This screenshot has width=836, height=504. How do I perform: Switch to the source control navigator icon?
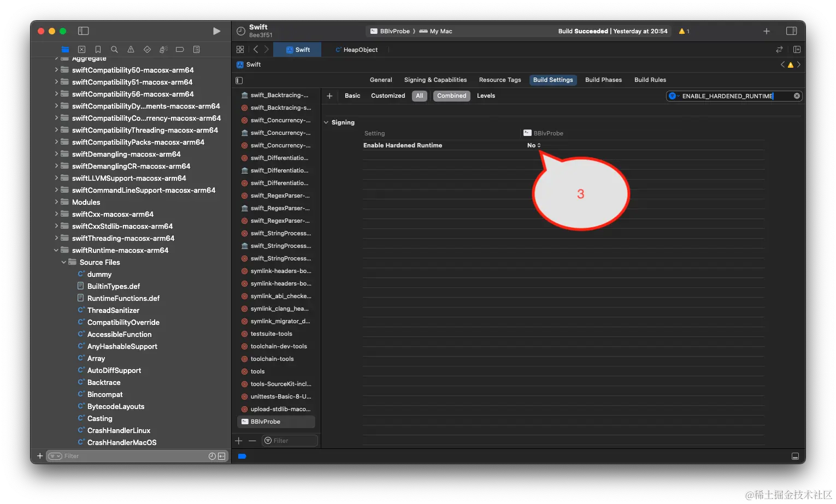[x=81, y=49]
